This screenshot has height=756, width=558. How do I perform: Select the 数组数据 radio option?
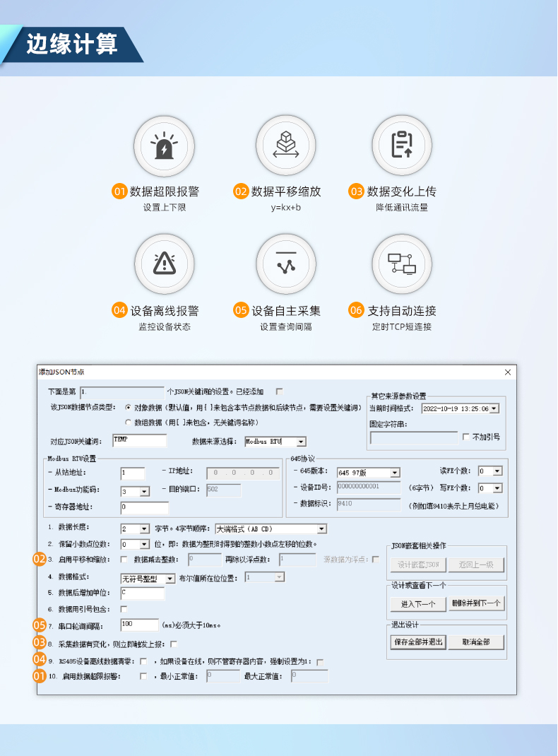[128, 422]
